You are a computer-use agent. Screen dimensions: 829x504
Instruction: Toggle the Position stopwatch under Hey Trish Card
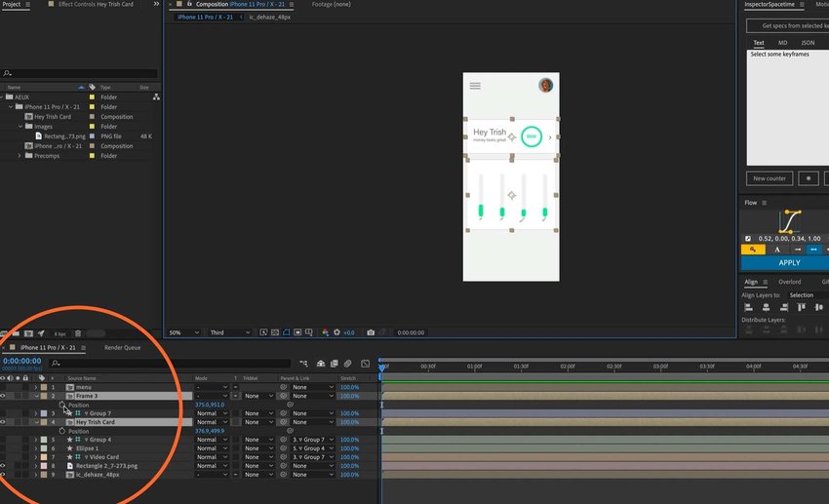click(x=61, y=431)
